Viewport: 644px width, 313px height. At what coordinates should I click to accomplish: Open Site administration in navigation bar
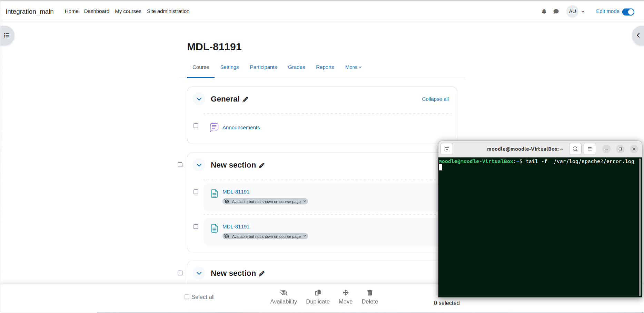(168, 11)
